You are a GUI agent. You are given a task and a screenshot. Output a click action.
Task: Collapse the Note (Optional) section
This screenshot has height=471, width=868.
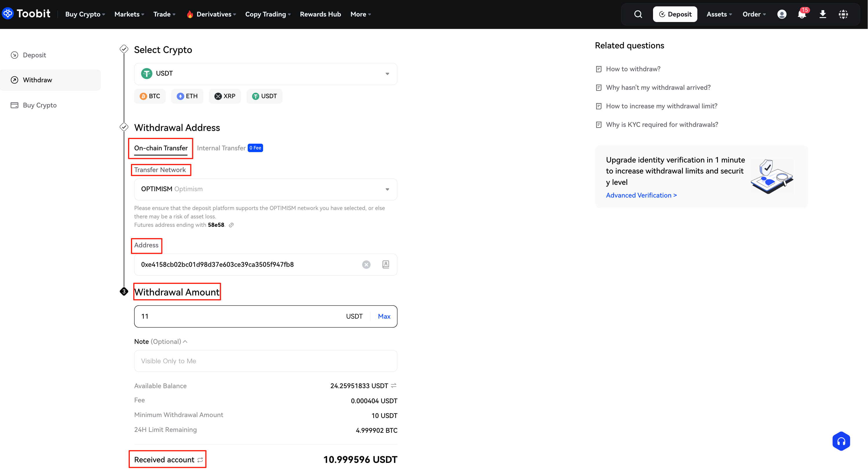click(x=185, y=342)
